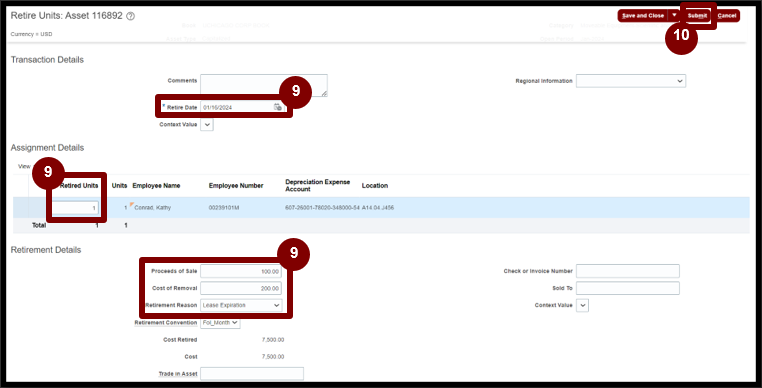Select depreciation account 607-26001-78020-348000-54

tap(322, 208)
